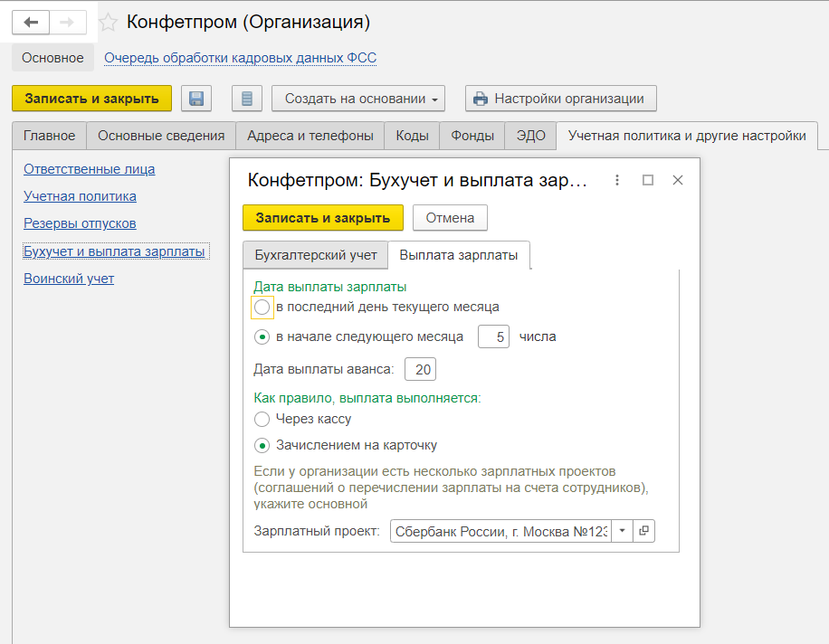This screenshot has height=644, width=829.
Task: Go back with the left arrow button
Action: [x=31, y=23]
